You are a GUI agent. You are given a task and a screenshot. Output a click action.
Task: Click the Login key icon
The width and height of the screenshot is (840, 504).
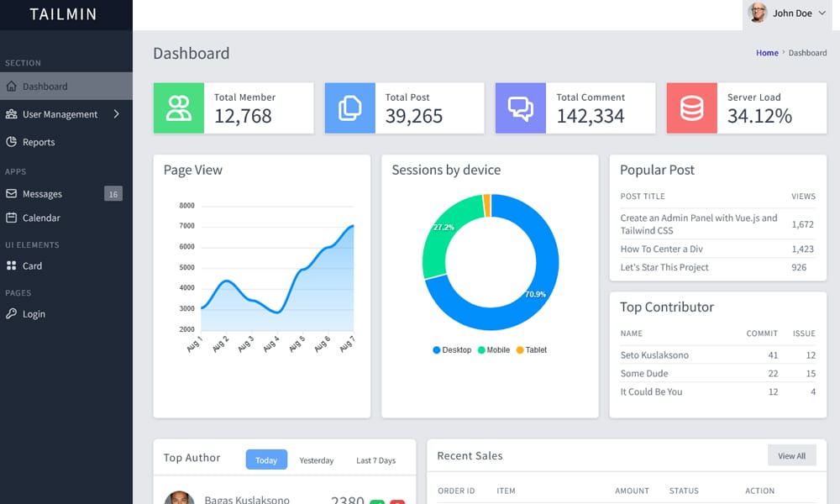point(12,313)
